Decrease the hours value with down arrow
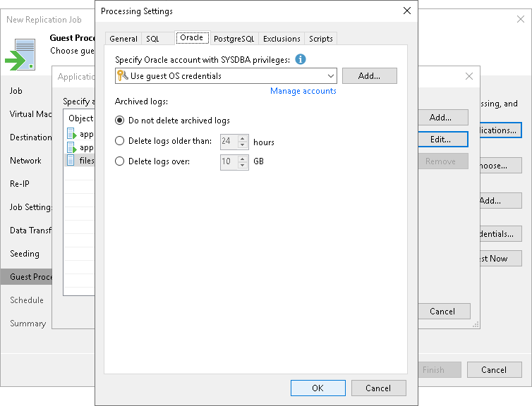The image size is (532, 406). tap(242, 144)
